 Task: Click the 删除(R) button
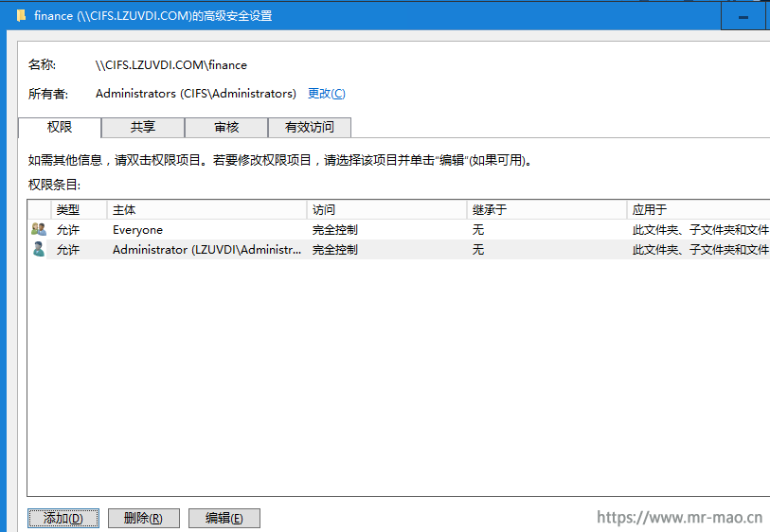click(143, 518)
